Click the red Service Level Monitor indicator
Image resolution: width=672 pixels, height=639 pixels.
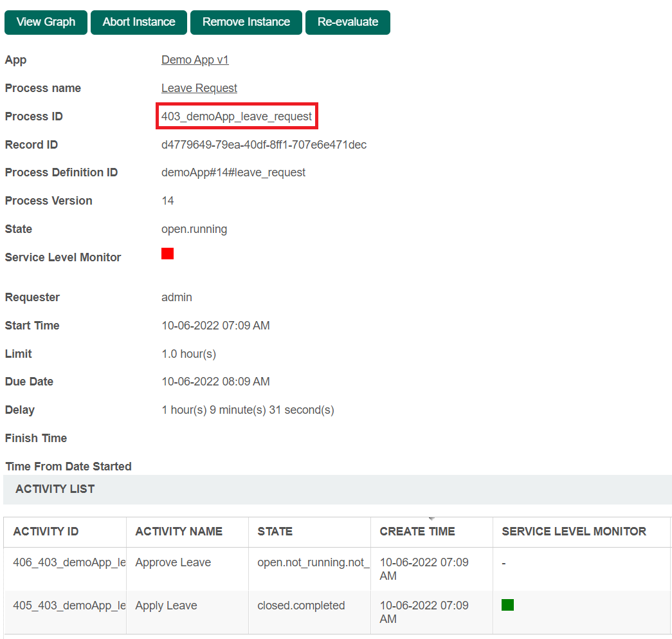point(167,254)
